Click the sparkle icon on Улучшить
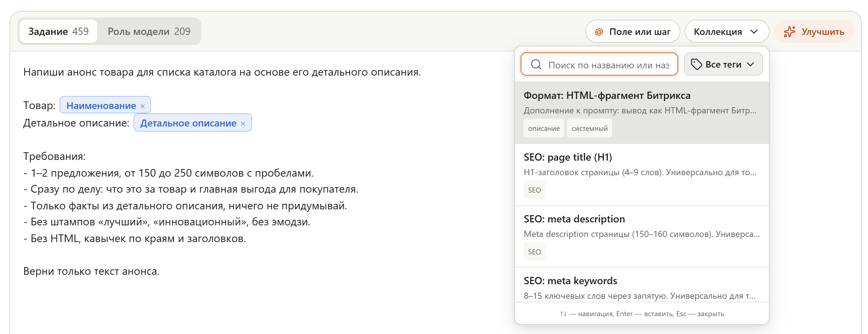This screenshot has width=868, height=334. (x=790, y=32)
